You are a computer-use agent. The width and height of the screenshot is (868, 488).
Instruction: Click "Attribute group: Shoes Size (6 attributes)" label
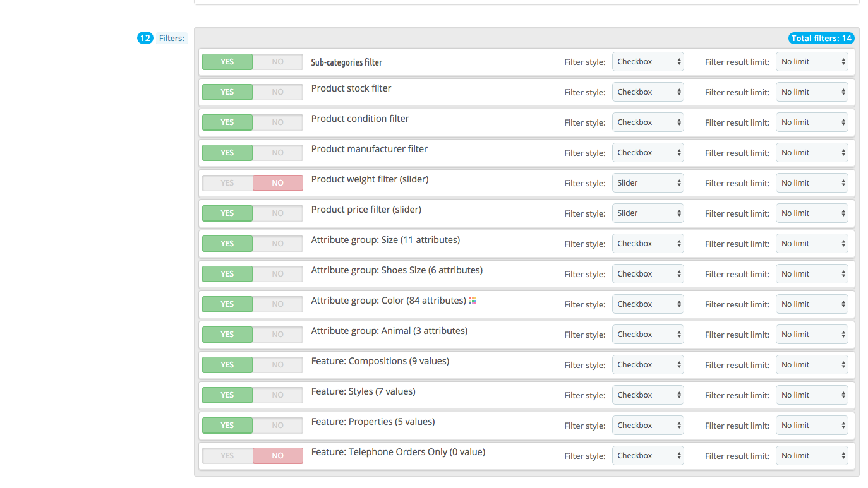(397, 270)
